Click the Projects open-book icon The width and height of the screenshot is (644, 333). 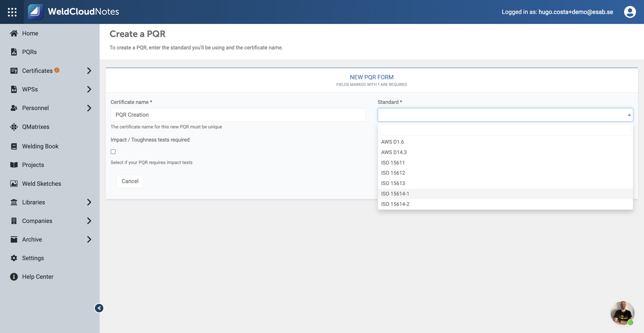click(x=14, y=165)
